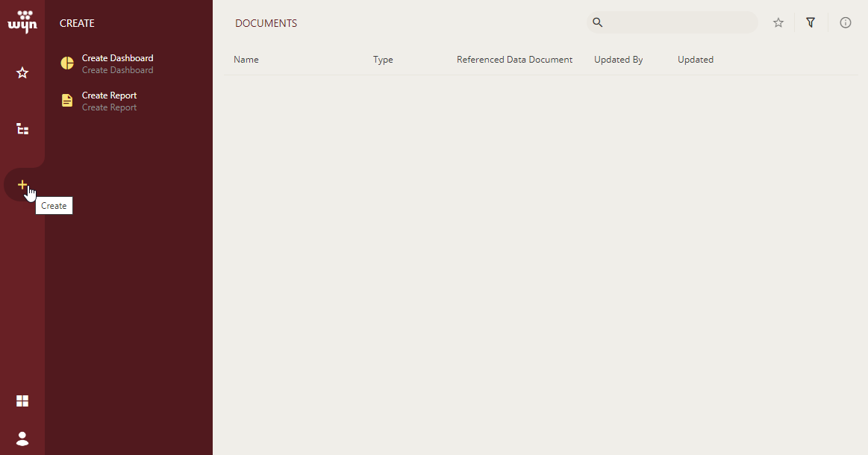Click the Updated By column header

click(618, 59)
